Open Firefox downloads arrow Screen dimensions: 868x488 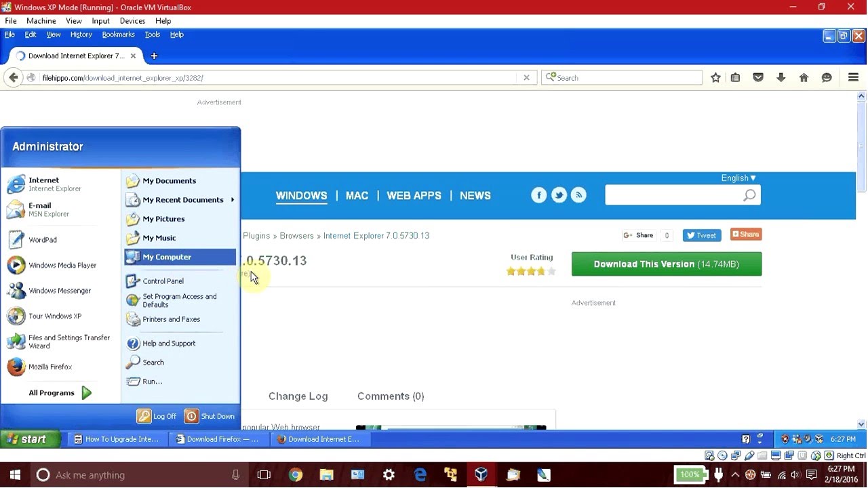coord(781,78)
